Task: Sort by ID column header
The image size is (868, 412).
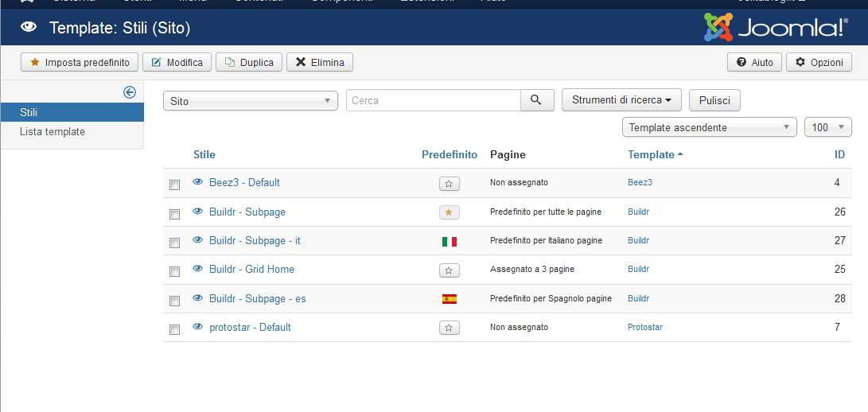Action: tap(840, 154)
